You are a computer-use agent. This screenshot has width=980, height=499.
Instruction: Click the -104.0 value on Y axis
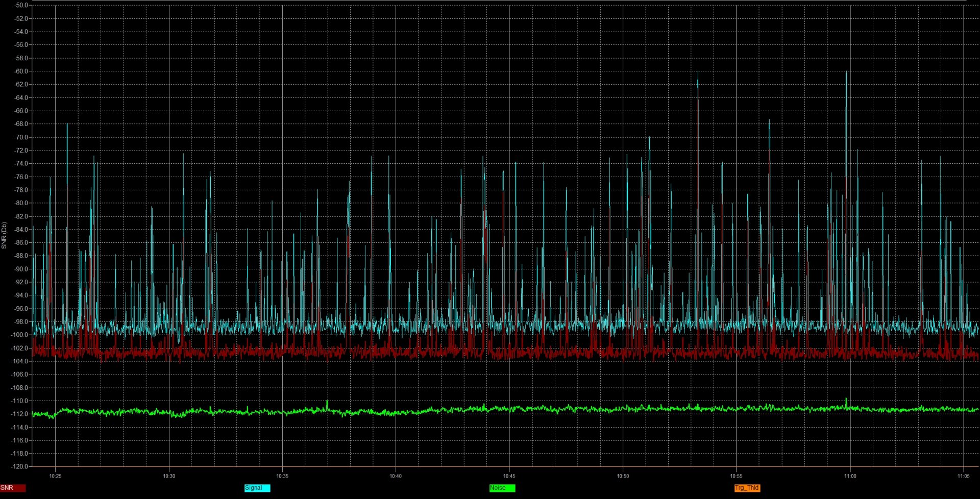tap(20, 361)
